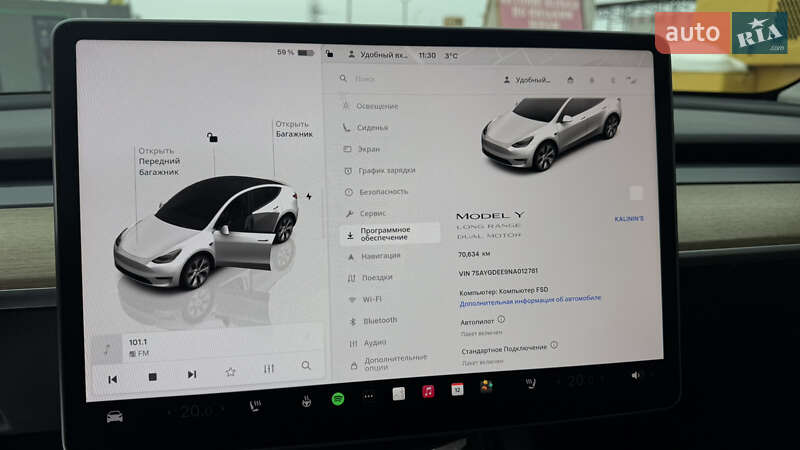Open the colorful Toybox app
Screen dimensions: 800x450
tap(486, 386)
